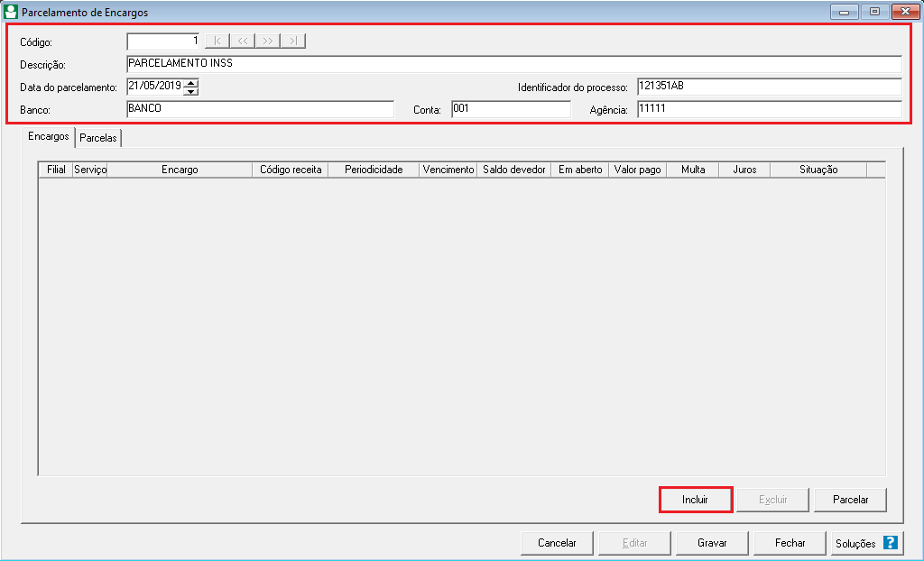This screenshot has width=924, height=561.
Task: Close the form with Fechar
Action: coord(790,543)
